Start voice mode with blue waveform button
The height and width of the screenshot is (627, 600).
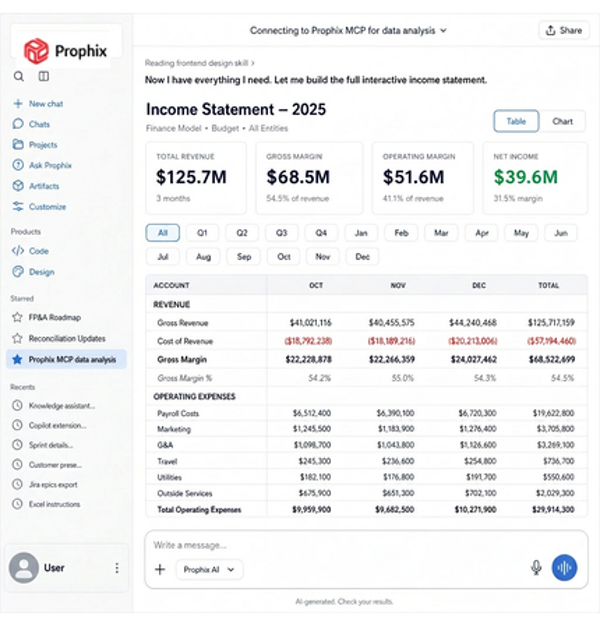(x=564, y=567)
